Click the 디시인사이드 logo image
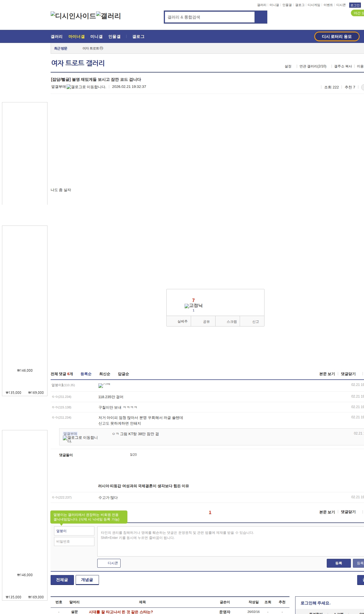 click(x=73, y=16)
